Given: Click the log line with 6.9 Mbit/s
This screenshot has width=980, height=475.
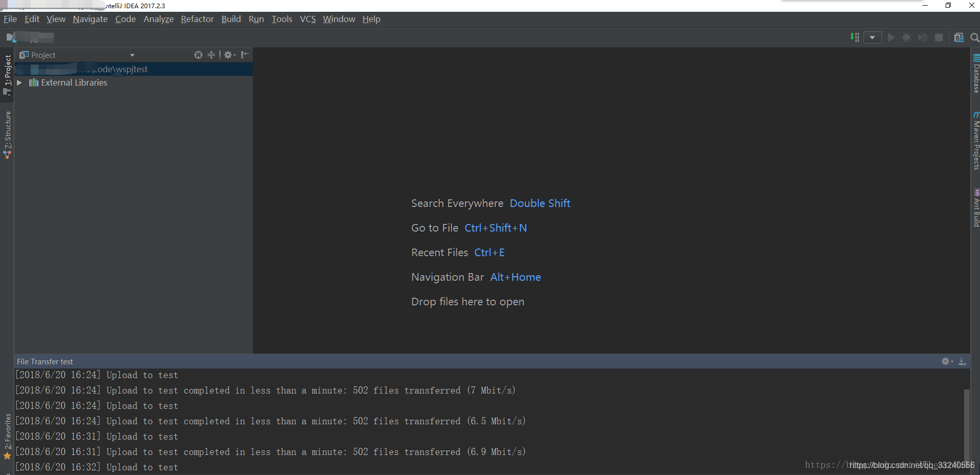Looking at the screenshot, I should tap(270, 452).
